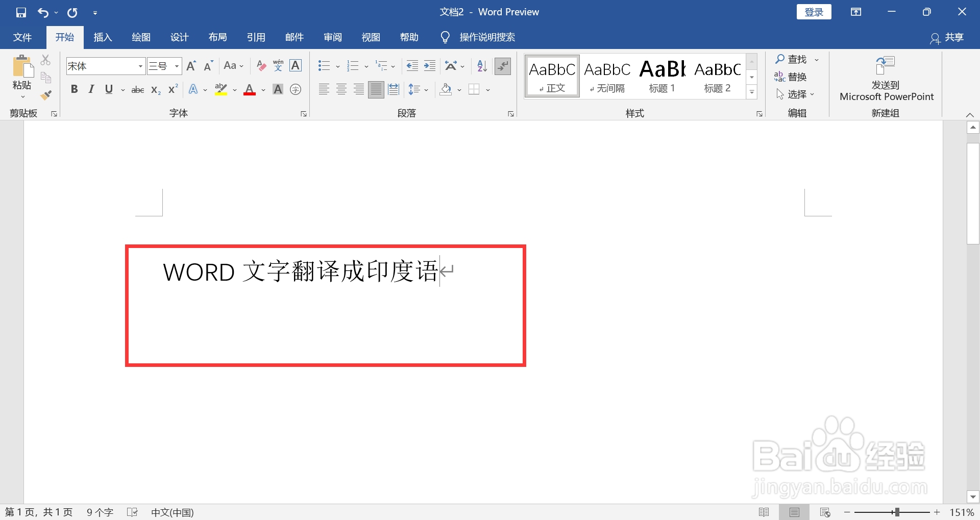This screenshot has width=980, height=520.
Task: Click 替换 to replace text
Action: pyautogui.click(x=791, y=77)
